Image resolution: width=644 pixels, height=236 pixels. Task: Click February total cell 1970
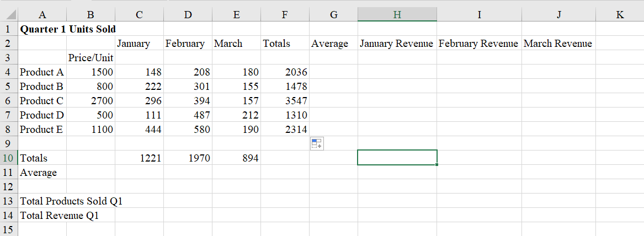tap(188, 158)
